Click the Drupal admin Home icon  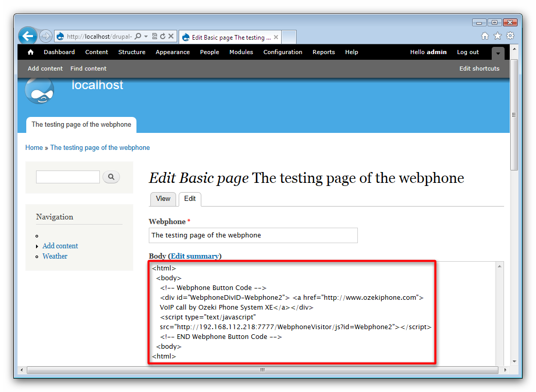pyautogui.click(x=30, y=52)
